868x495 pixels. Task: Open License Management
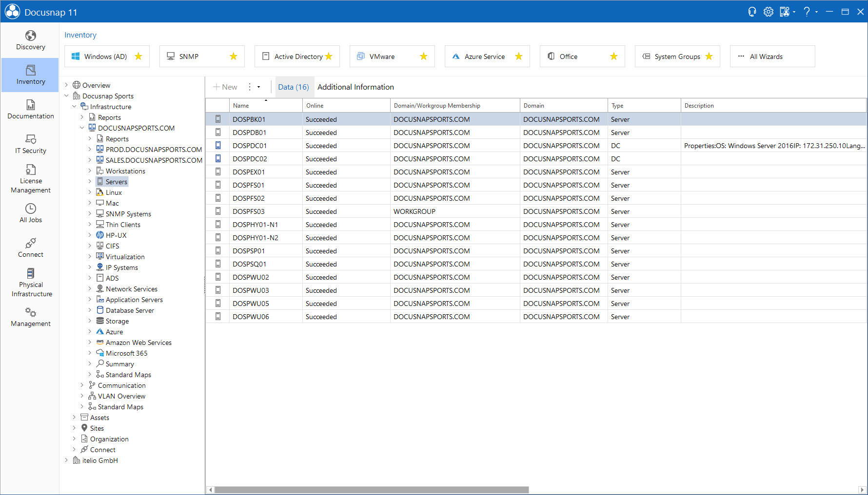coord(30,179)
